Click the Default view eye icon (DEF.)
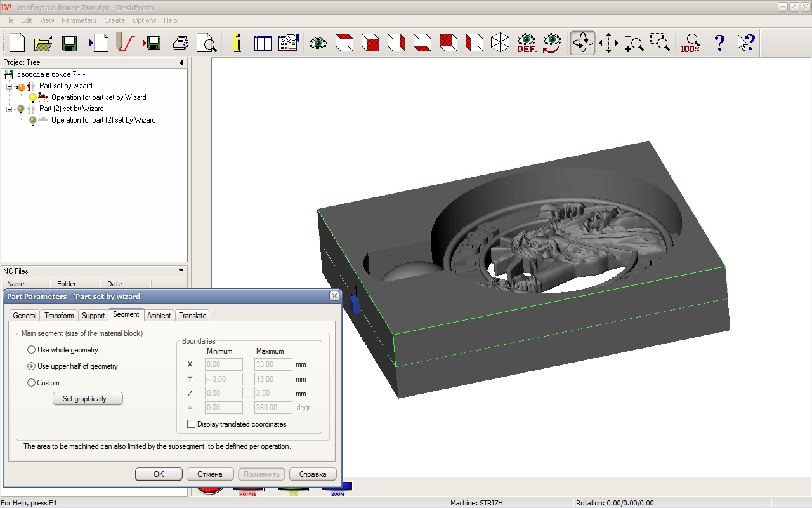The height and width of the screenshot is (508, 812). [x=527, y=43]
